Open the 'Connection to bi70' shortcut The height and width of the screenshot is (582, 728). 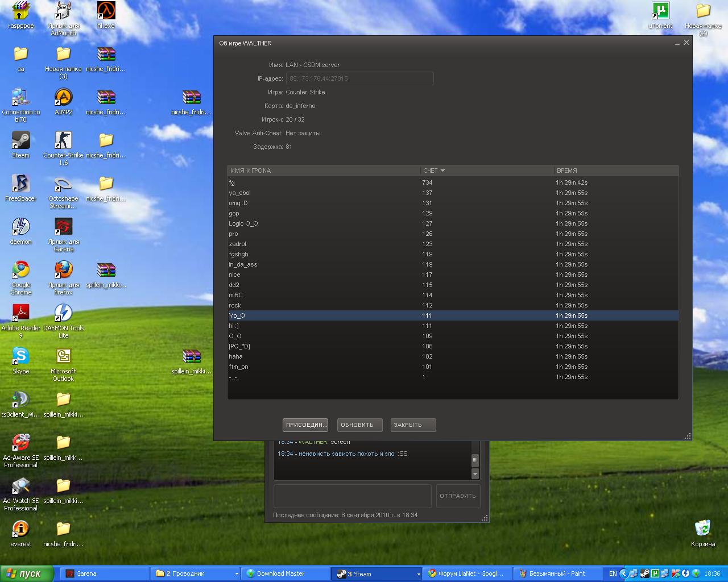(x=21, y=105)
